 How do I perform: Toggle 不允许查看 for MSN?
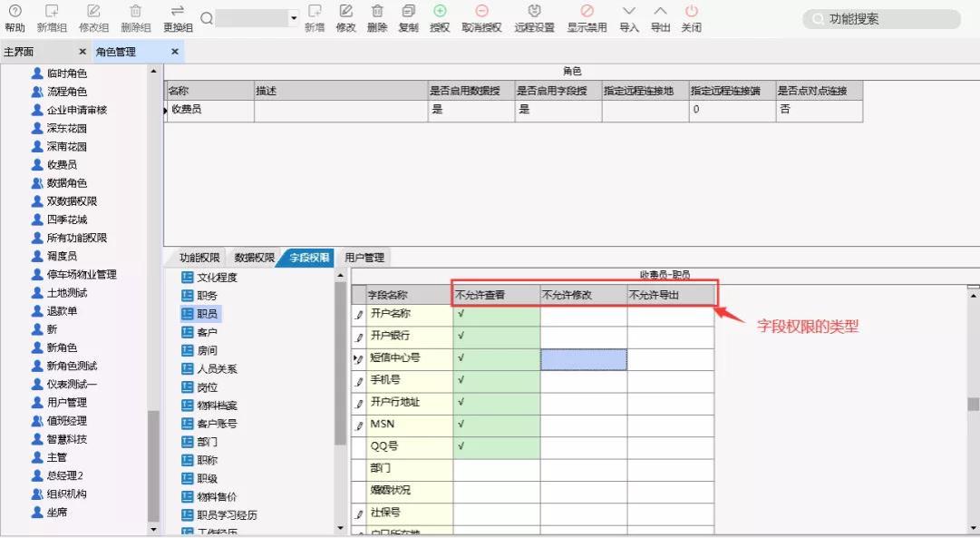(x=496, y=426)
